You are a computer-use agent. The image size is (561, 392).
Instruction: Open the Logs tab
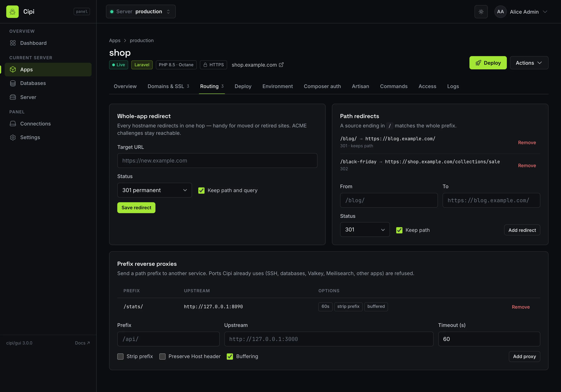453,86
